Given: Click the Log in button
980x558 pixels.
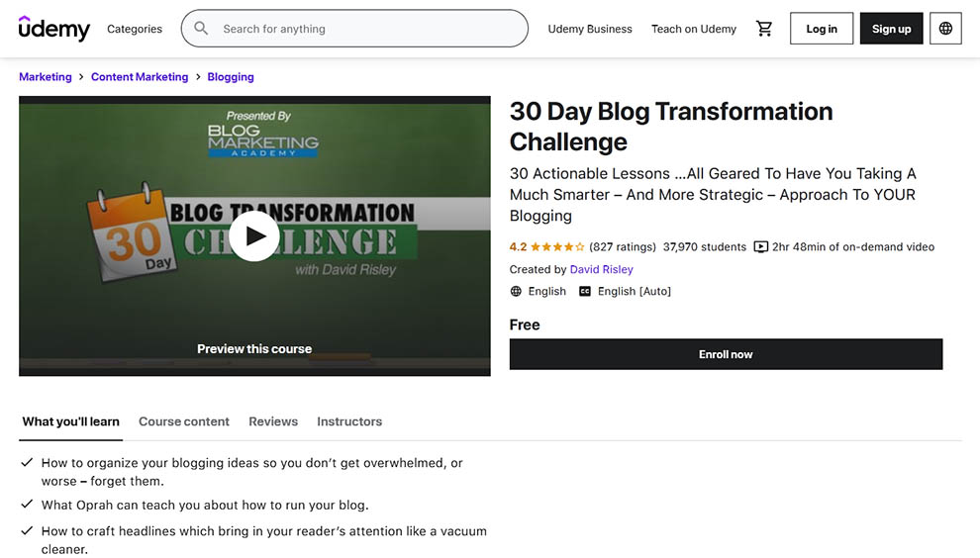Looking at the screenshot, I should (822, 28).
